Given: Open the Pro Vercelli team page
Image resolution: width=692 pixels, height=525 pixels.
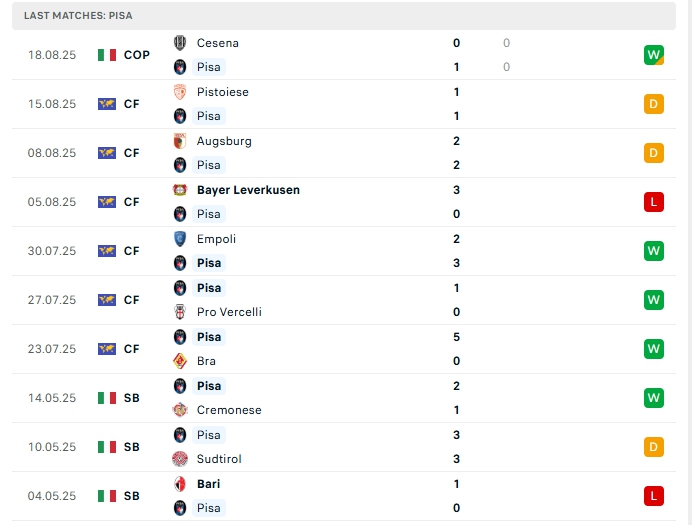Looking at the screenshot, I should pyautogui.click(x=229, y=312).
